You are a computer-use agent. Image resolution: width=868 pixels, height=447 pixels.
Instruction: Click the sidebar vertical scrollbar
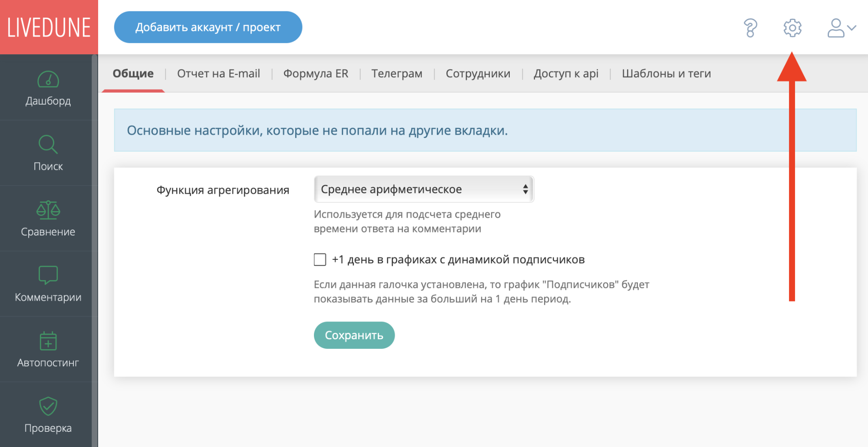[95, 251]
